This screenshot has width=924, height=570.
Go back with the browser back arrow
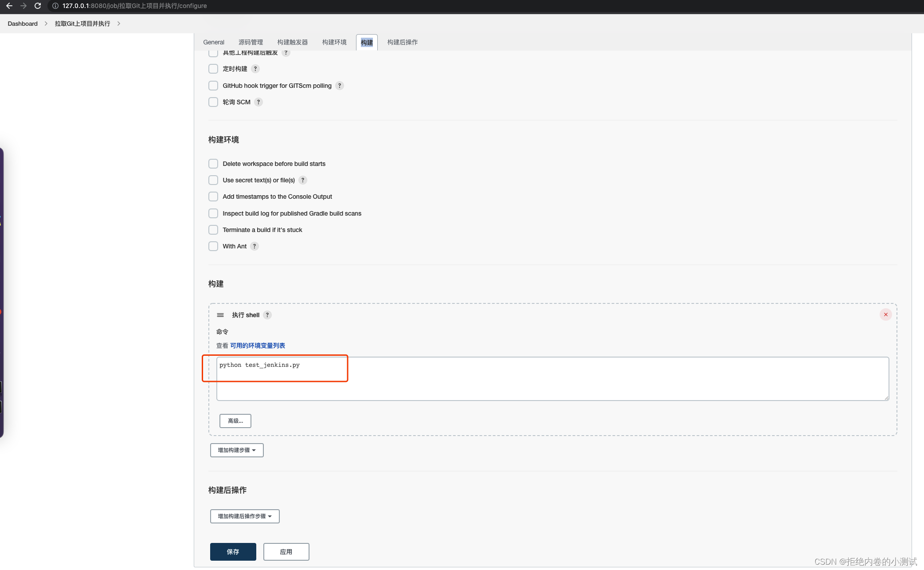[9, 6]
